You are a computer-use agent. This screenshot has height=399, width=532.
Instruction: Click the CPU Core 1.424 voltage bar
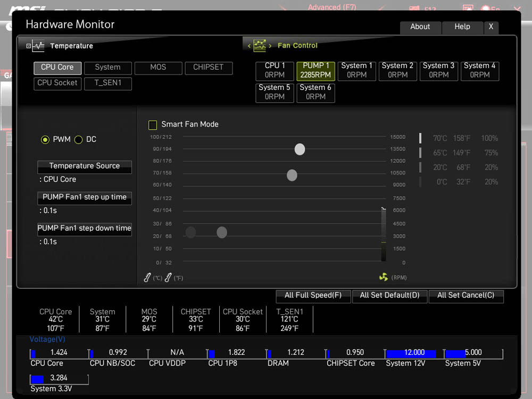[59, 354]
